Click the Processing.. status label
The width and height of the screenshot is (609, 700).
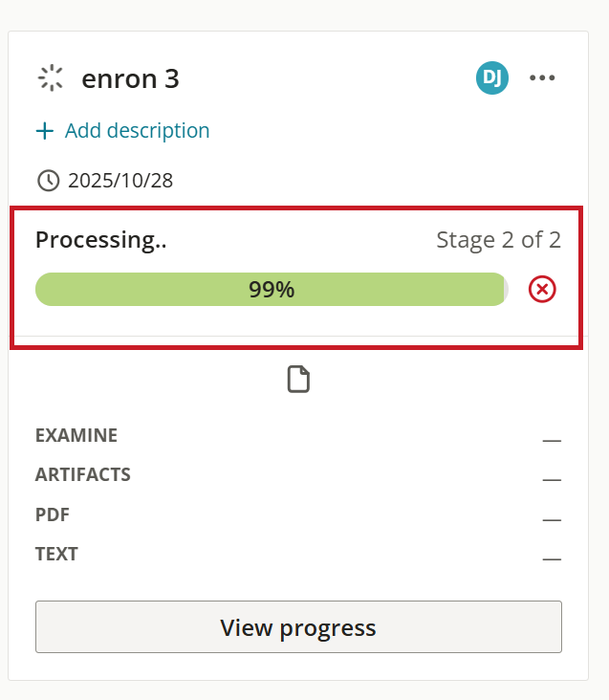tap(100, 240)
